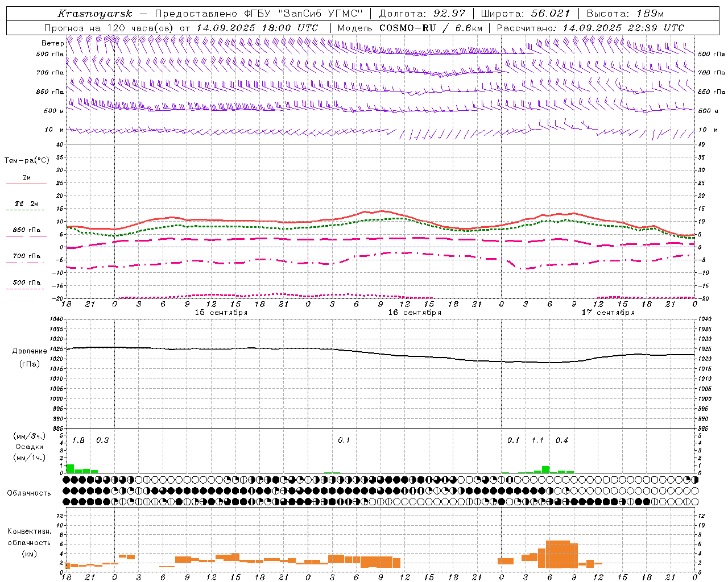The width and height of the screenshot is (728, 582).
Task: Click 'Прогноз на 120 часа(ов)' header text
Action: tap(110, 28)
